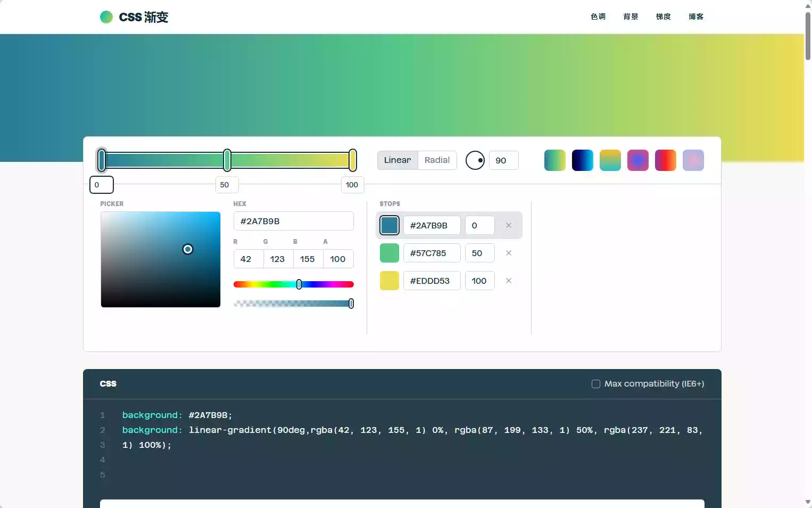The image size is (812, 508).
Task: Enable Max compatibility (IE6+) checkbox
Action: coord(596,384)
